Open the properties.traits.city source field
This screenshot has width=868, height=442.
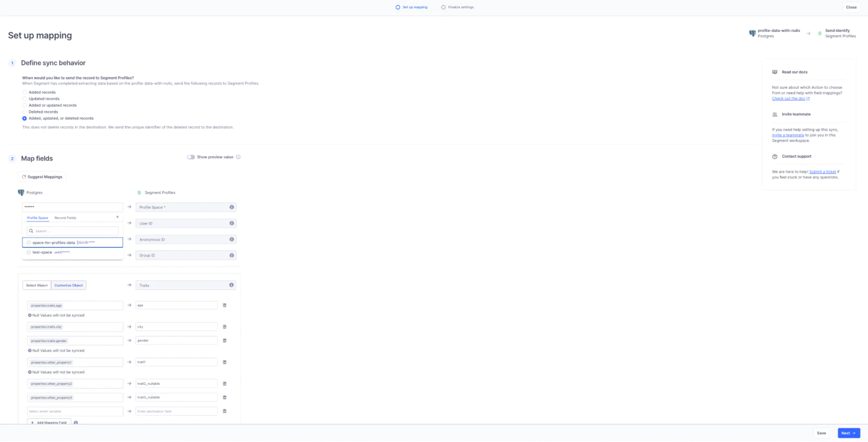pyautogui.click(x=75, y=327)
